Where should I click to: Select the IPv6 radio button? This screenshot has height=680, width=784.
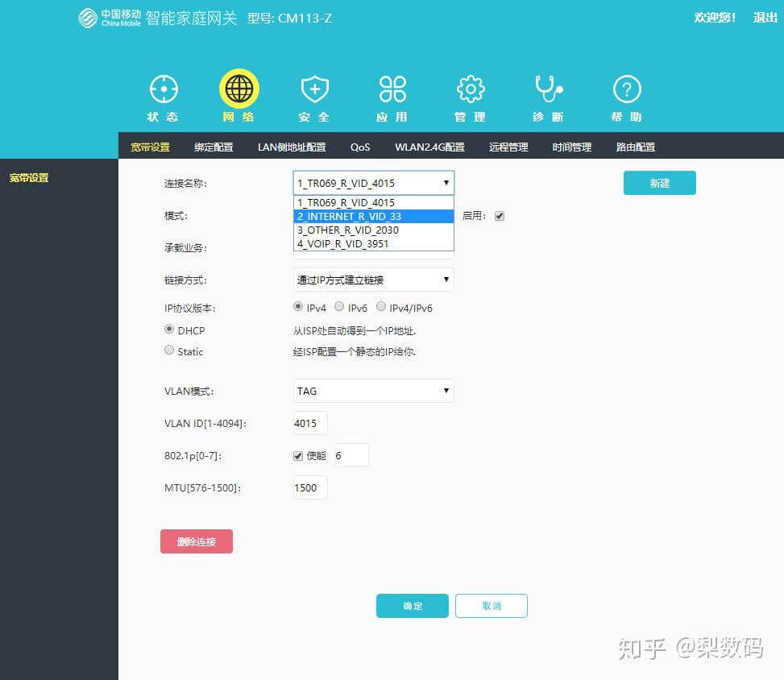point(339,307)
